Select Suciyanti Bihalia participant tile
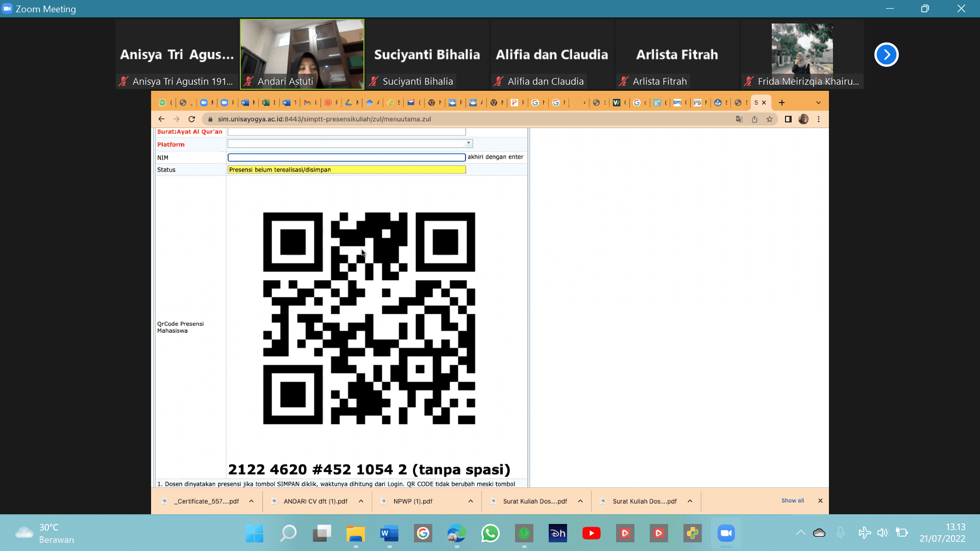 pyautogui.click(x=427, y=54)
